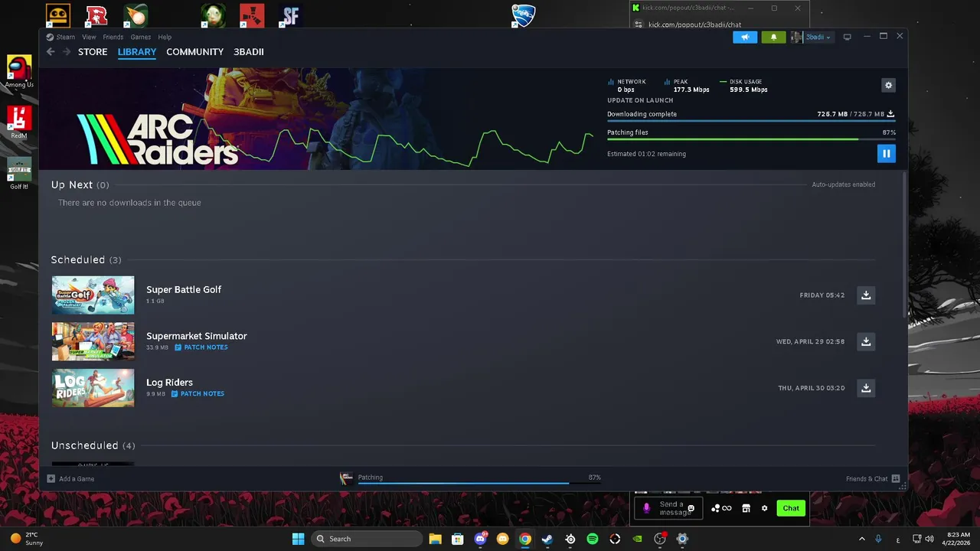Open the taskbar weather widget

(25, 539)
